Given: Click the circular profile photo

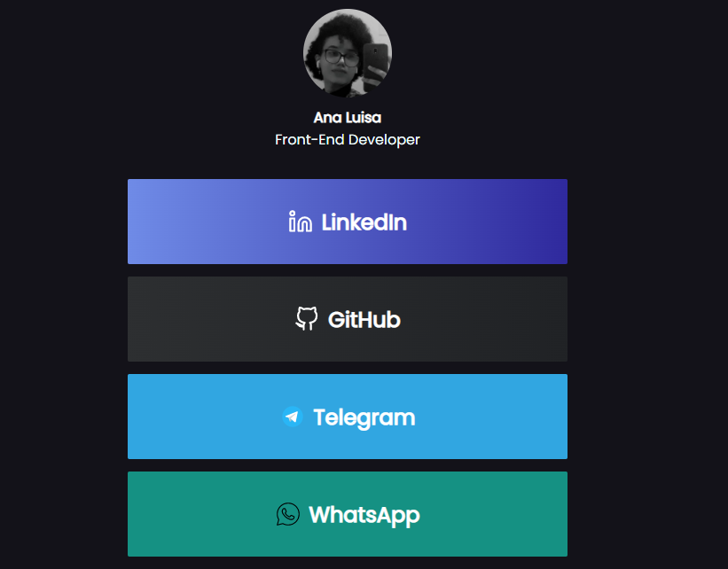Looking at the screenshot, I should click(x=348, y=53).
